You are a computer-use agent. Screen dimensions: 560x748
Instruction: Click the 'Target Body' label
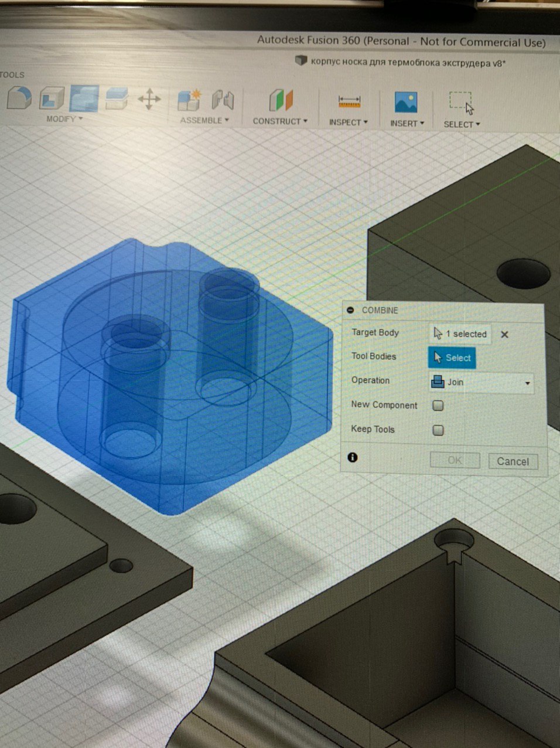(375, 332)
